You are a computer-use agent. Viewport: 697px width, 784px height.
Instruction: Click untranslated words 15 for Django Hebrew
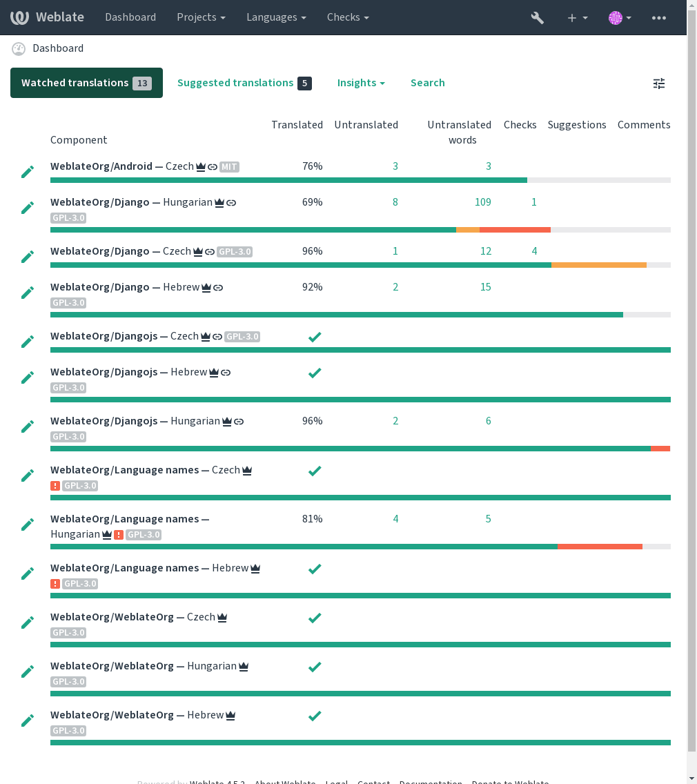tap(486, 288)
